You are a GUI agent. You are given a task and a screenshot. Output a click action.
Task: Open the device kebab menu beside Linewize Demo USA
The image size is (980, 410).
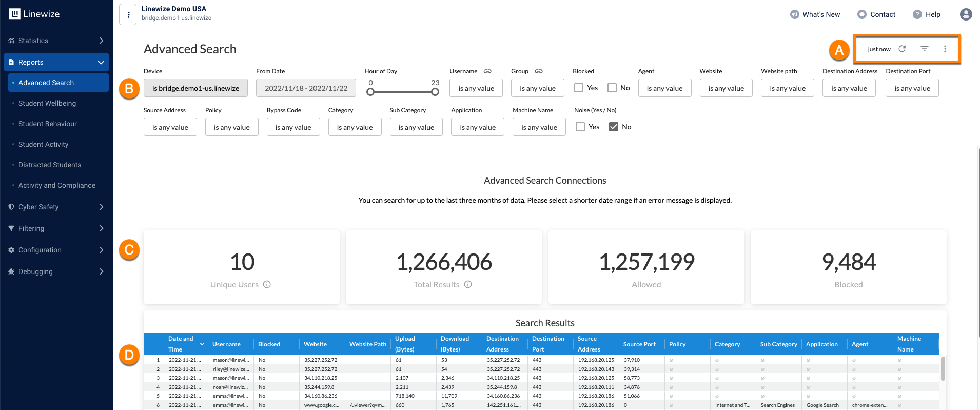point(128,14)
